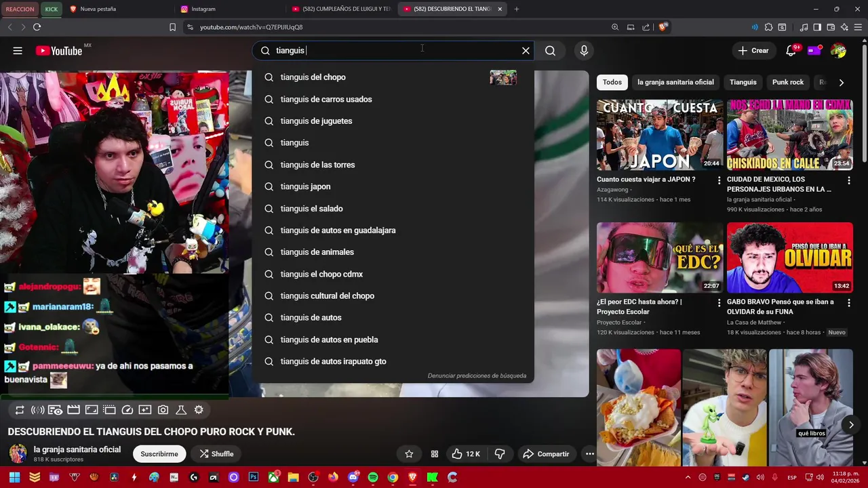Viewport: 868px width, 488px height.
Task: Subscribe with the Suscribirme button
Action: point(159,454)
